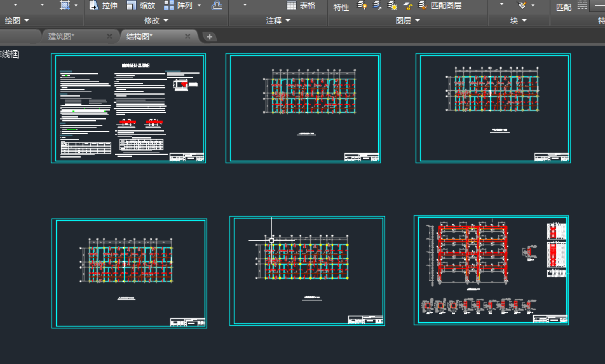This screenshot has height=364, width=605.
Task: Expand the 图层 (Layers) panel
Action: click(407, 21)
